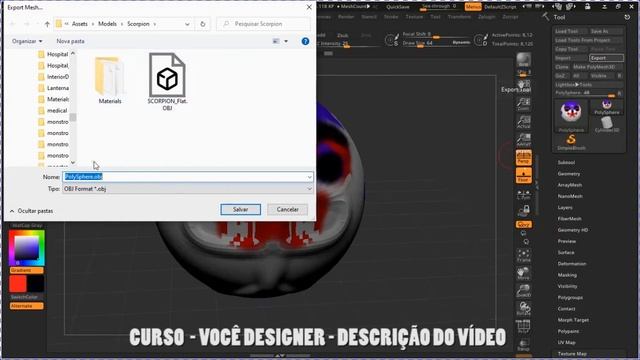Click the Tool palette reset arrow icon
The width and height of the screenshot is (640, 360).
click(627, 17)
